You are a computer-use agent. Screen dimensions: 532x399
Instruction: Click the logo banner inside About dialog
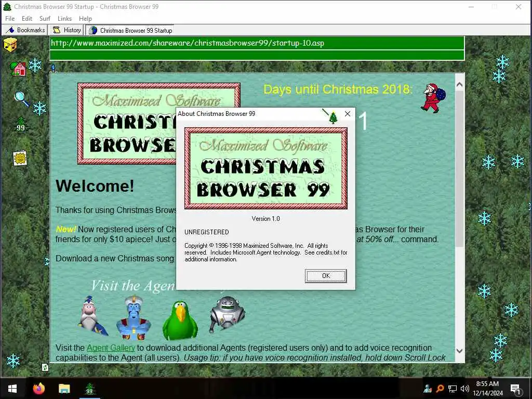tap(266, 168)
